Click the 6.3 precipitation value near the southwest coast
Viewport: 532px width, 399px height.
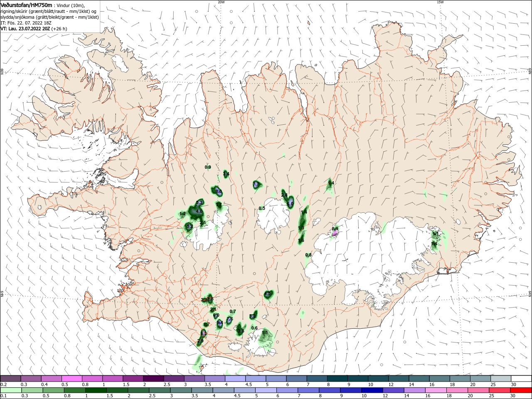tap(203, 333)
